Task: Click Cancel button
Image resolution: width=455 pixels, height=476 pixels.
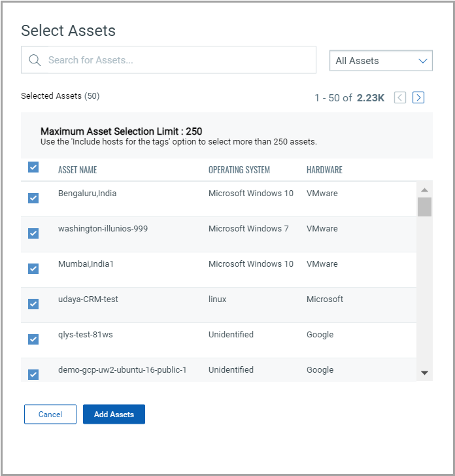Action: [x=50, y=414]
